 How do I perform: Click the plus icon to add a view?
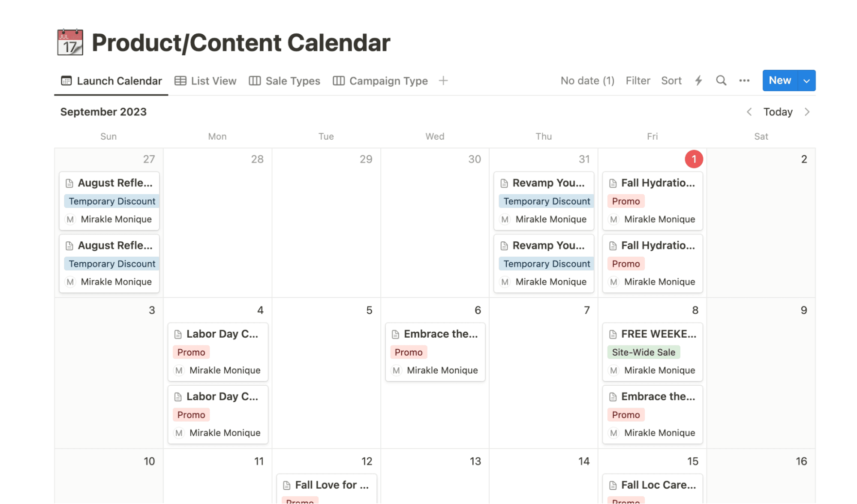[x=443, y=80]
